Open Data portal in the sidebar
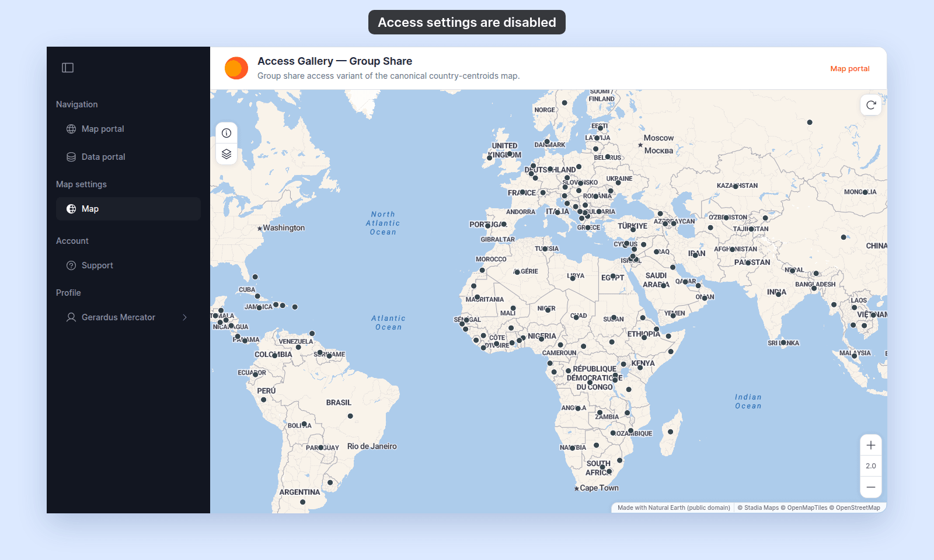Viewport: 934px width, 560px height. pyautogui.click(x=128, y=157)
